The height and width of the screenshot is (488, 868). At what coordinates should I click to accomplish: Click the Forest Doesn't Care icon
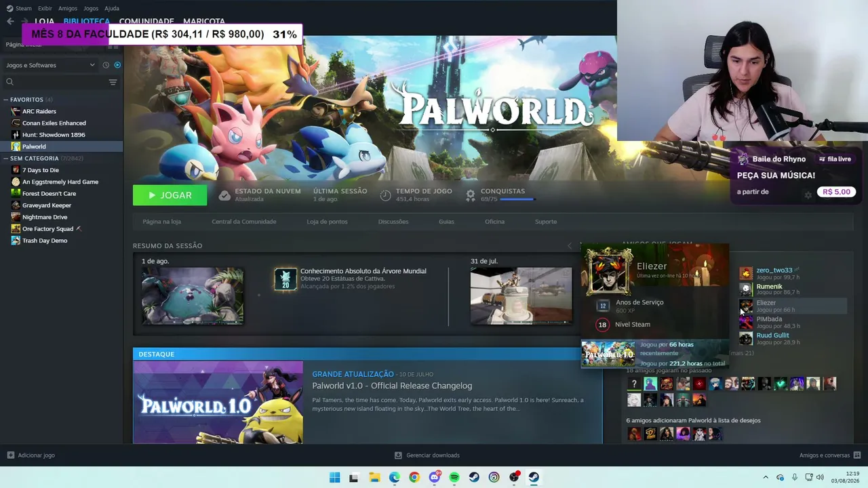tap(16, 194)
